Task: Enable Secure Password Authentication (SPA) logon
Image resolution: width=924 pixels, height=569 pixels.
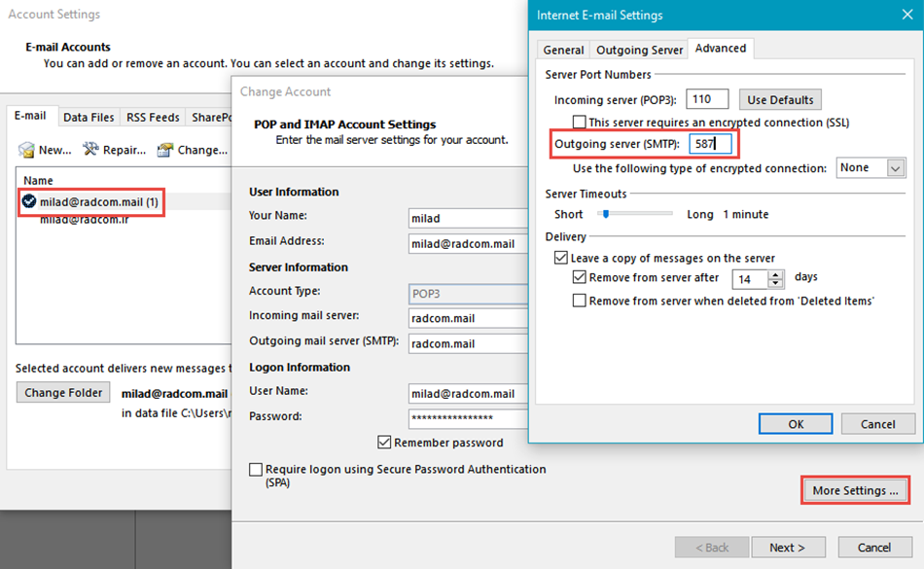Action: [256, 470]
